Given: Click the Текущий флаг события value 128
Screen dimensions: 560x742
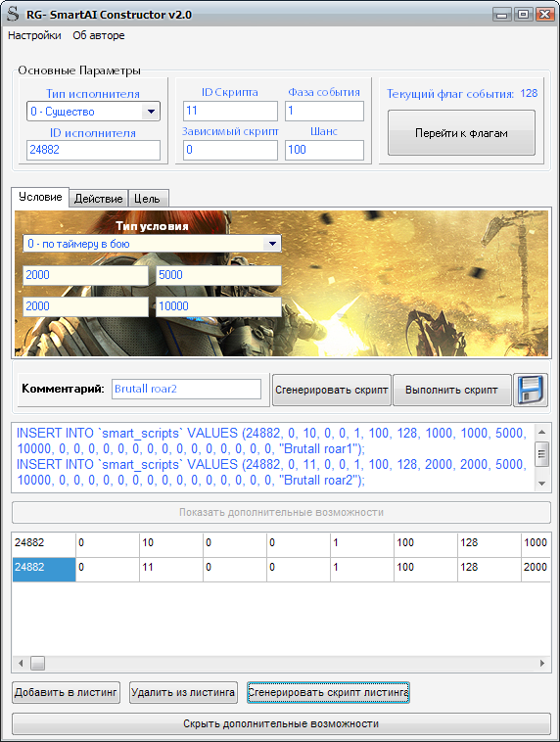Looking at the screenshot, I should click(x=529, y=93).
